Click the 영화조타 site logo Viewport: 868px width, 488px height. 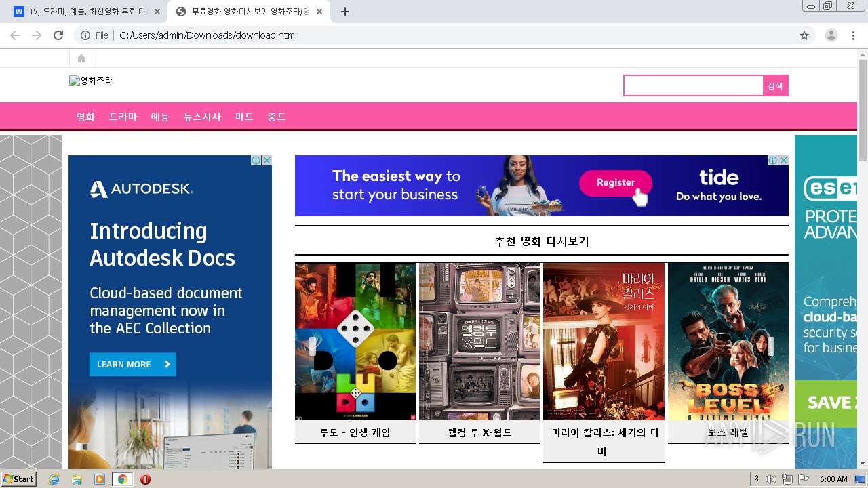[91, 81]
